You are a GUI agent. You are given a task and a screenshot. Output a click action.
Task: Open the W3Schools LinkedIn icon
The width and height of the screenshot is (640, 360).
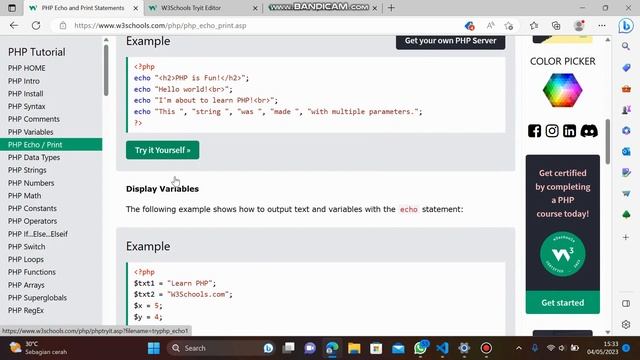click(x=569, y=131)
